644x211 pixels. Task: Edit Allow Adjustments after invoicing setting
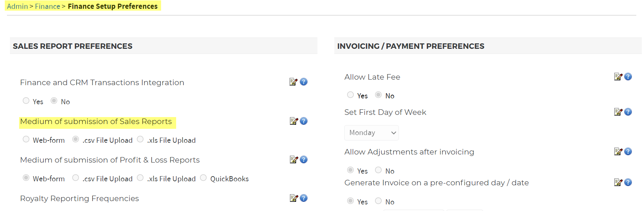(x=618, y=152)
